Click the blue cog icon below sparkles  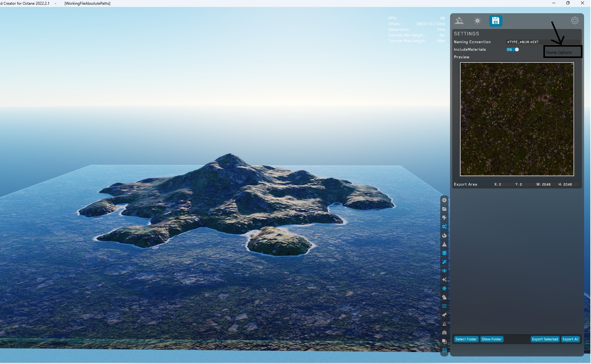444,288
